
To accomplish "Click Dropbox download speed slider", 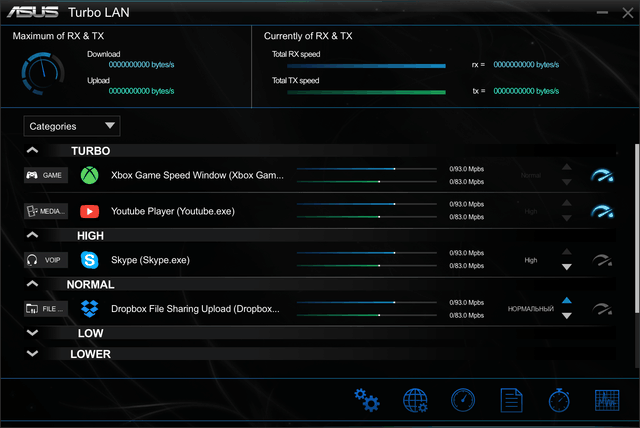I will (367, 302).
